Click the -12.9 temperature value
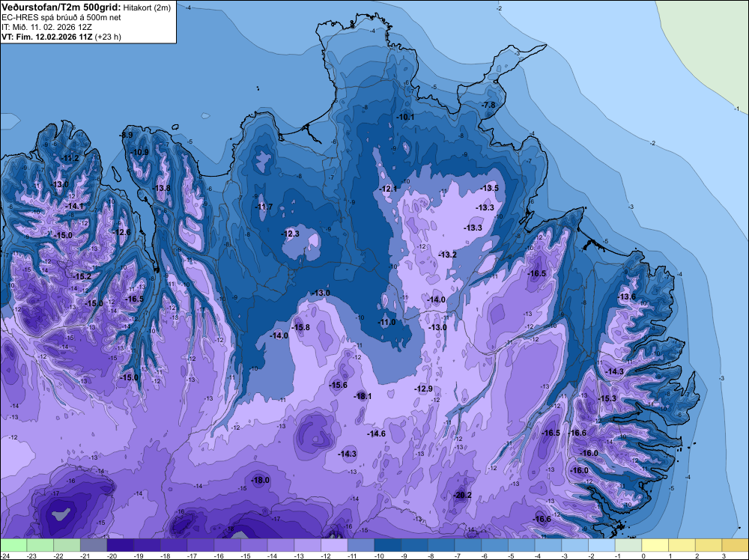The height and width of the screenshot is (560, 749). click(423, 389)
